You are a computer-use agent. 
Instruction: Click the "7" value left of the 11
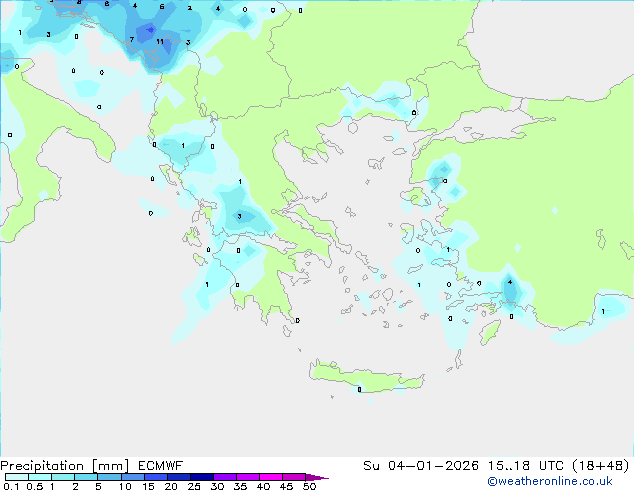click(132, 40)
